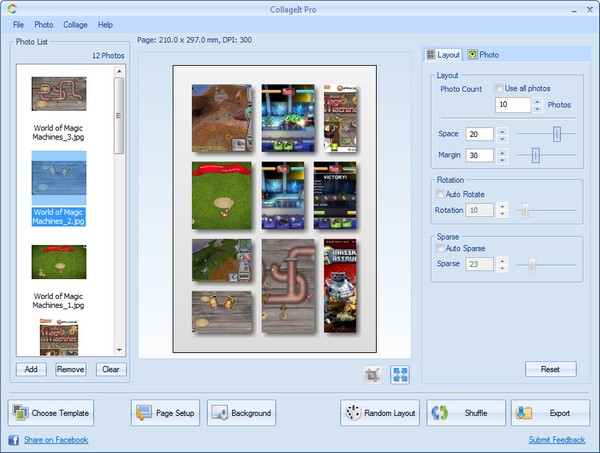This screenshot has height=453, width=600.
Task: Generate a Random Layout
Action: (x=379, y=413)
